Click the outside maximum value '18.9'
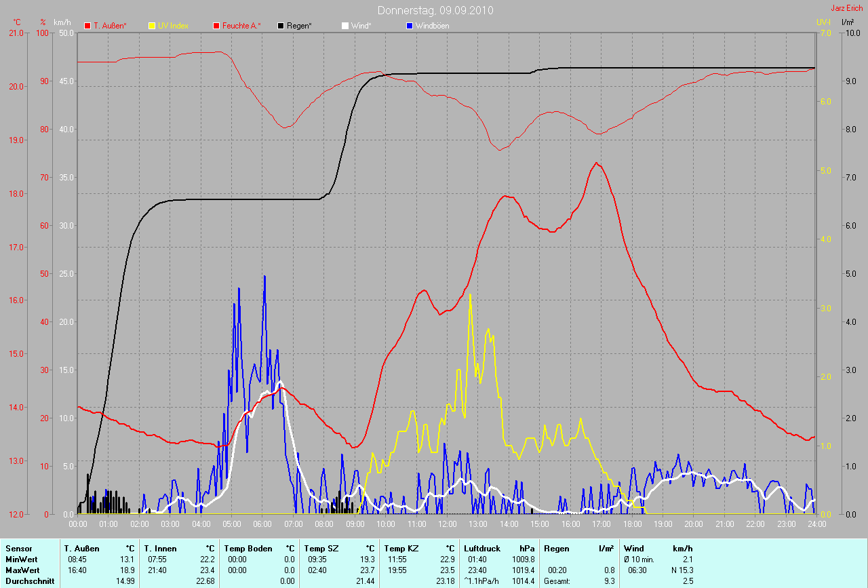 click(x=128, y=570)
